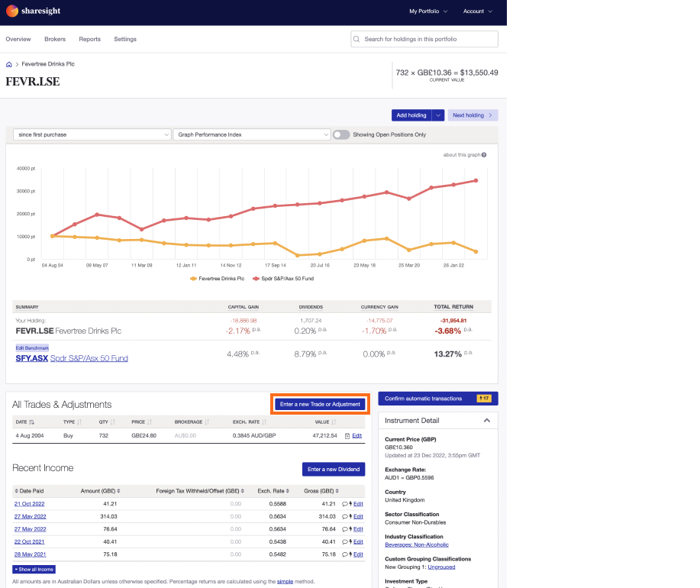The height and width of the screenshot is (588, 700).
Task: Click Enter a new Dividend button
Action: point(334,469)
